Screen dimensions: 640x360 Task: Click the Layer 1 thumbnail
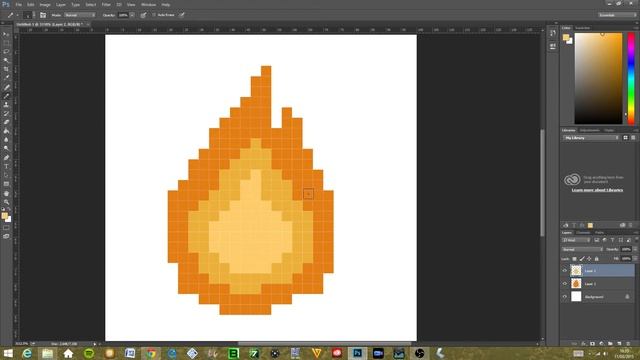576,284
